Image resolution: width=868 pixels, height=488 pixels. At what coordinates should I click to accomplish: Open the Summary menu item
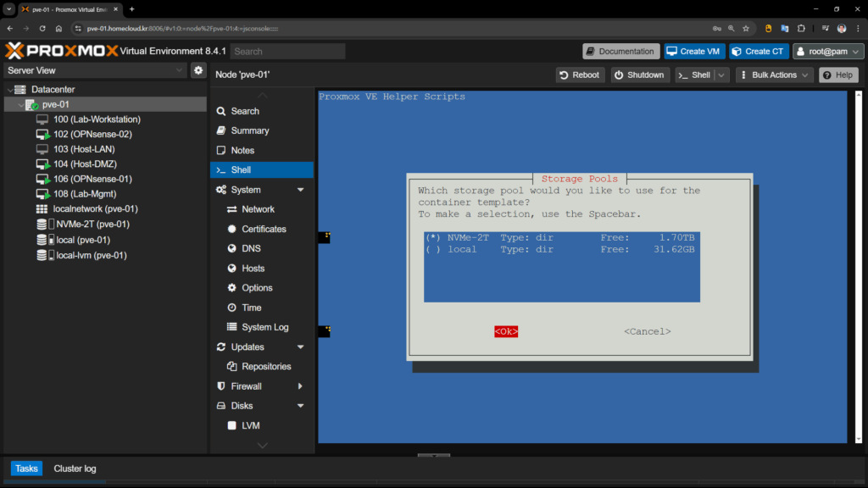[x=249, y=130]
